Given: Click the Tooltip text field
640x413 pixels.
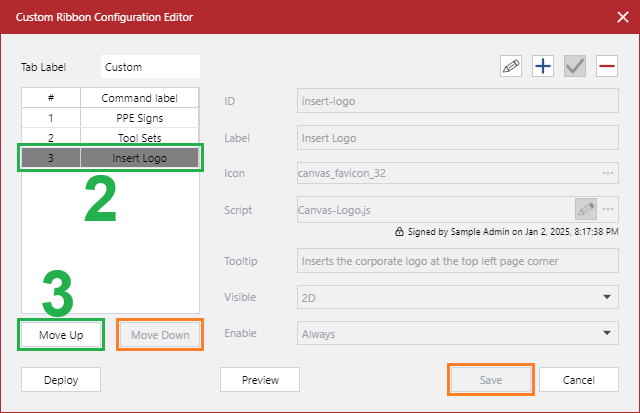Looking at the screenshot, I should point(457,261).
